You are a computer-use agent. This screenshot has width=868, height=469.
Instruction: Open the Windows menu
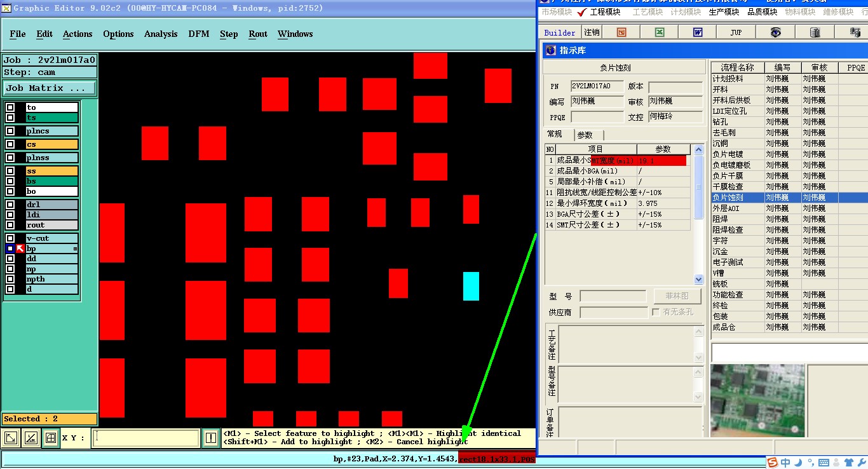[x=295, y=34]
